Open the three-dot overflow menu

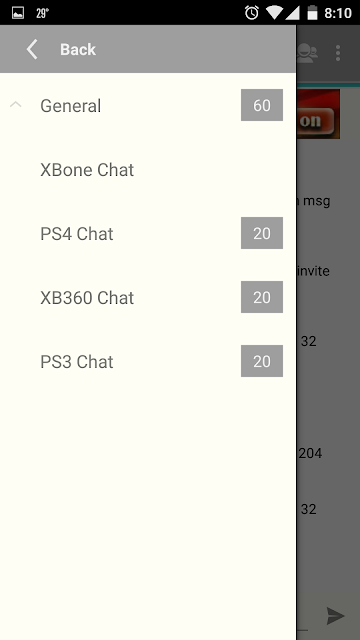pos(338,53)
